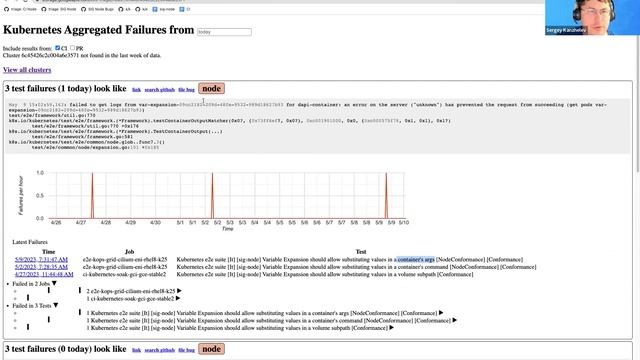Screen dimensions: 640x360
Task: Open the SIG Node Bugs bookmark
Action: click(x=98, y=9)
